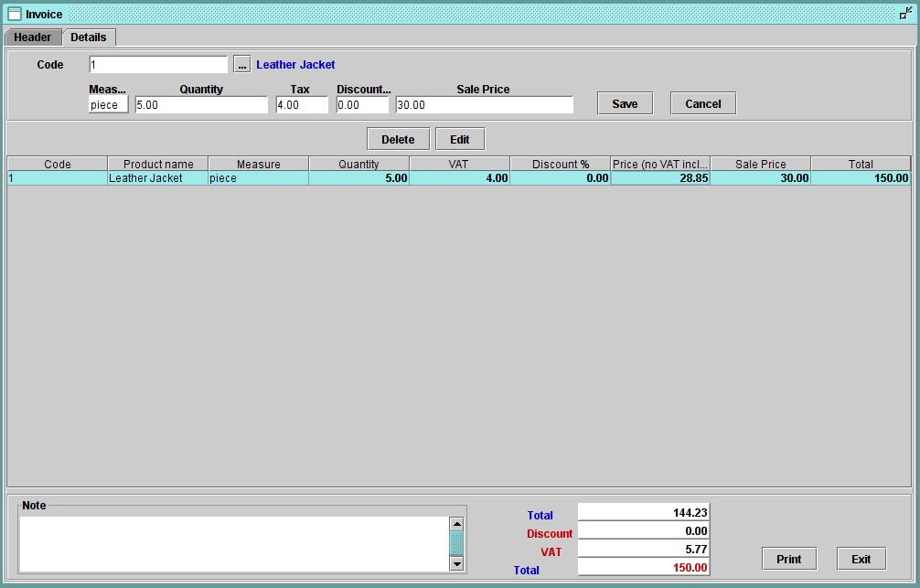
Task: Switch to the Details tab
Action: (88, 37)
